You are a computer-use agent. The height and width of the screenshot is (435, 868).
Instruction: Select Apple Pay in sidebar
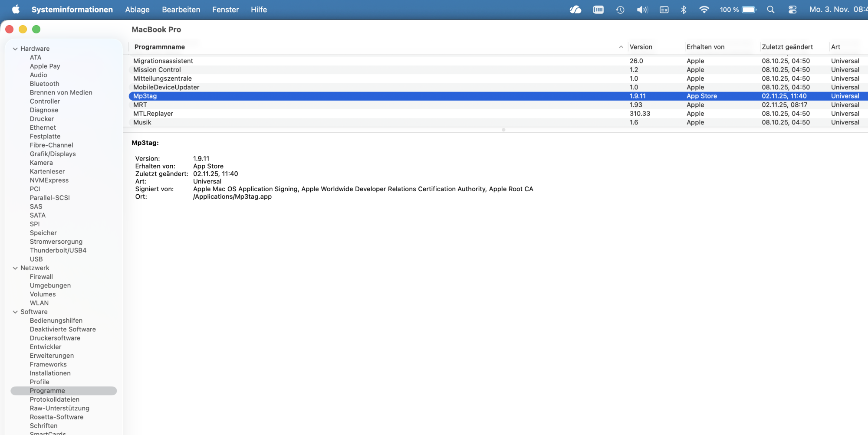tap(45, 66)
